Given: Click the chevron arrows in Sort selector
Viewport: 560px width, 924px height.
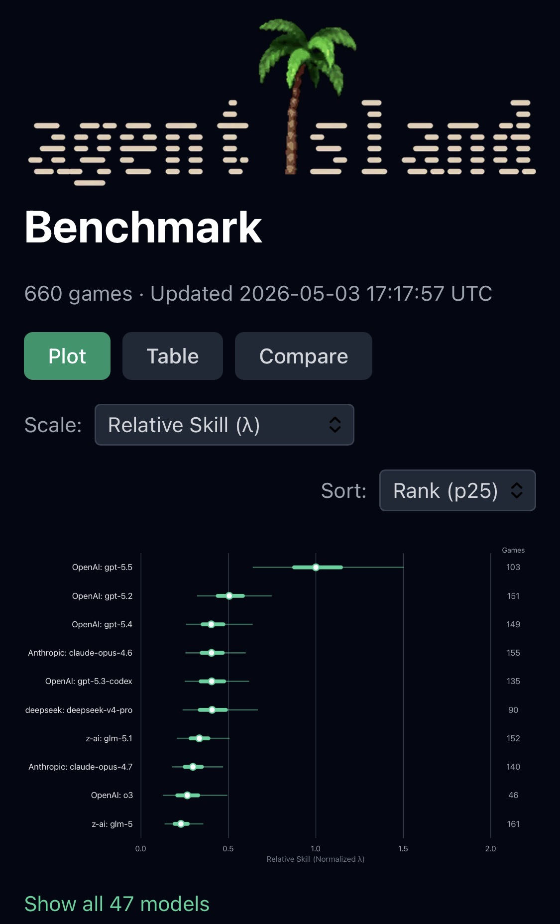Looking at the screenshot, I should click(517, 490).
